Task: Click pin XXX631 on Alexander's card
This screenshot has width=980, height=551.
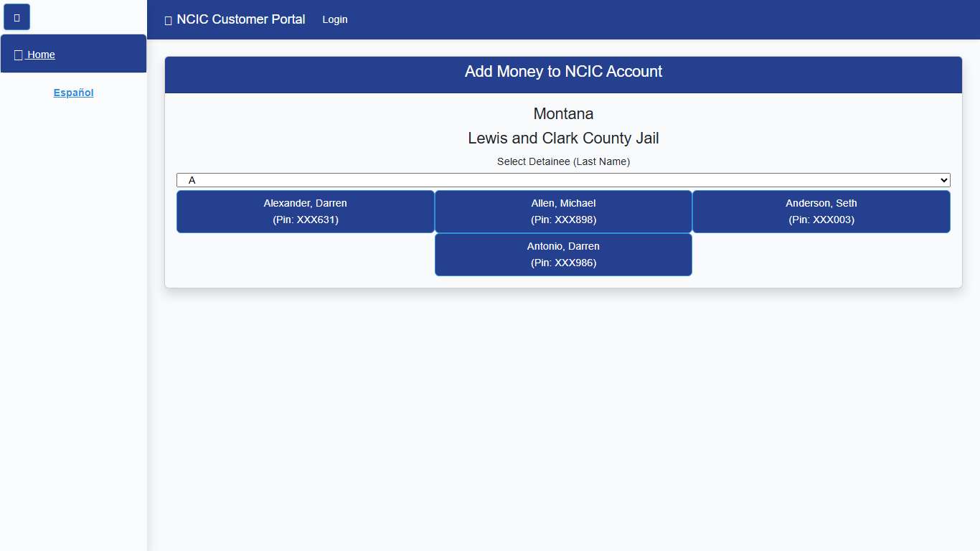Action: (305, 220)
